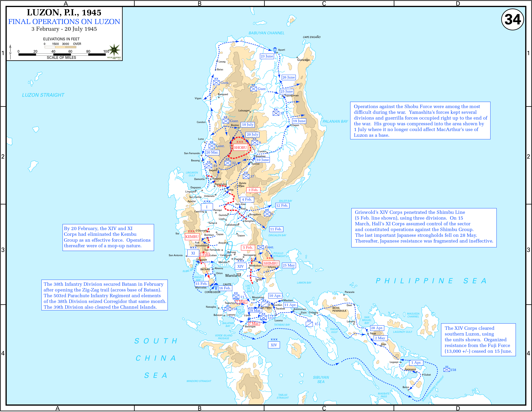This screenshot has width=532, height=412.
Task: Click the compass star emblem in legend
Action: point(114,50)
